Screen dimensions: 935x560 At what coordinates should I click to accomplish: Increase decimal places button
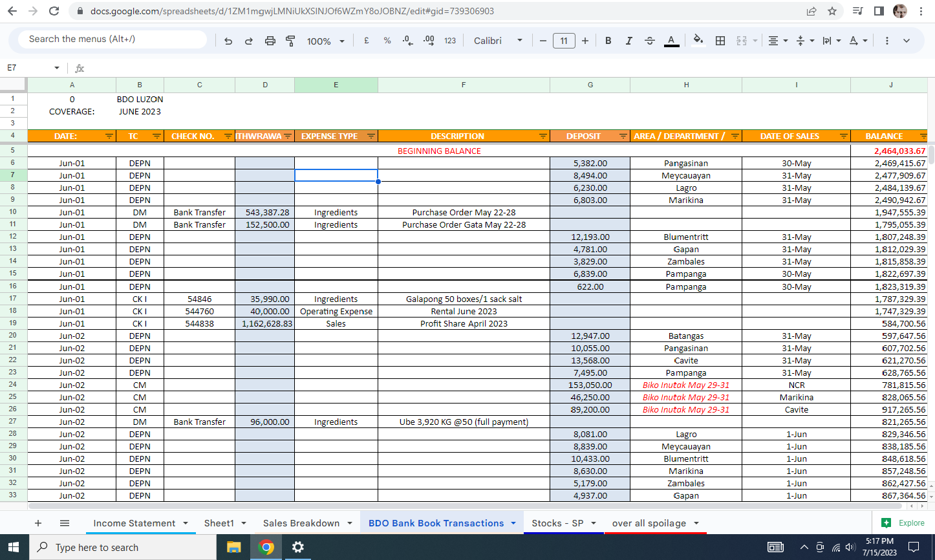tap(429, 41)
